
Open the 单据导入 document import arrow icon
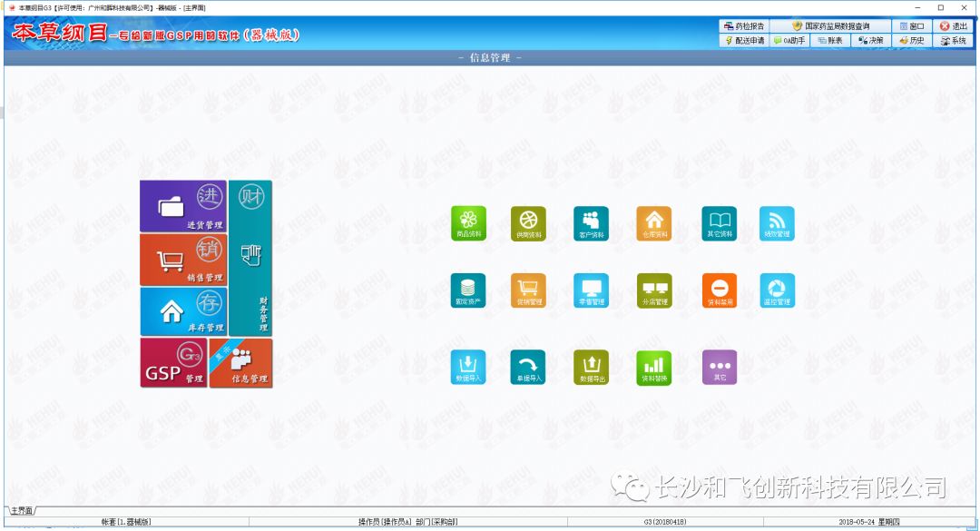(528, 367)
